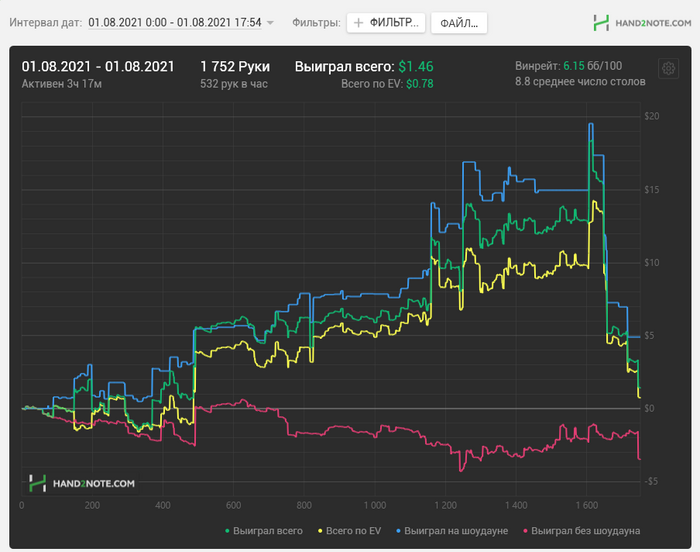Click the 'Фильтры:' label

click(316, 23)
